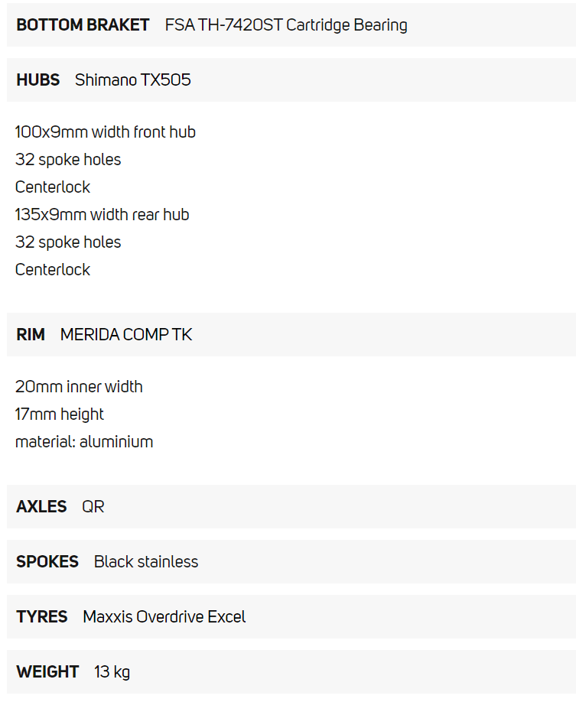The image size is (576, 728).
Task: Click the 20mm inner width line
Action: (x=79, y=387)
